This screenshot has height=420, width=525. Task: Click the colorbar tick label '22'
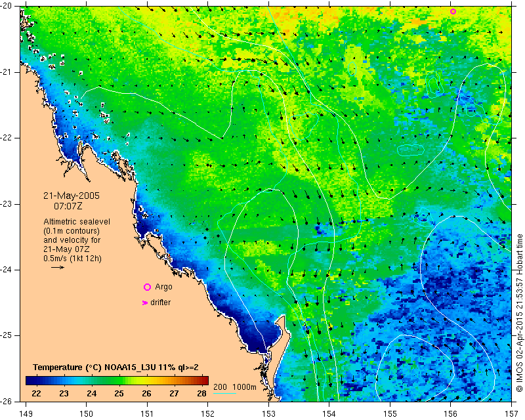[36, 394]
